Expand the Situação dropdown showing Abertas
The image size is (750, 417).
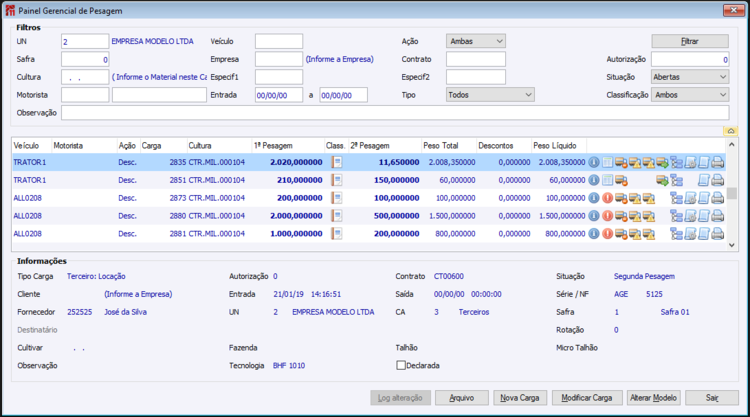pos(689,77)
